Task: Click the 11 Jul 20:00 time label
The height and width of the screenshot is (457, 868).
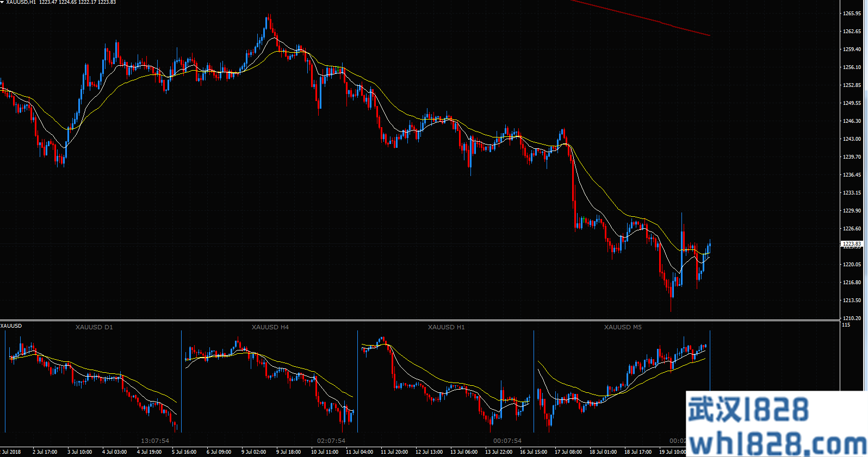Action: click(394, 452)
